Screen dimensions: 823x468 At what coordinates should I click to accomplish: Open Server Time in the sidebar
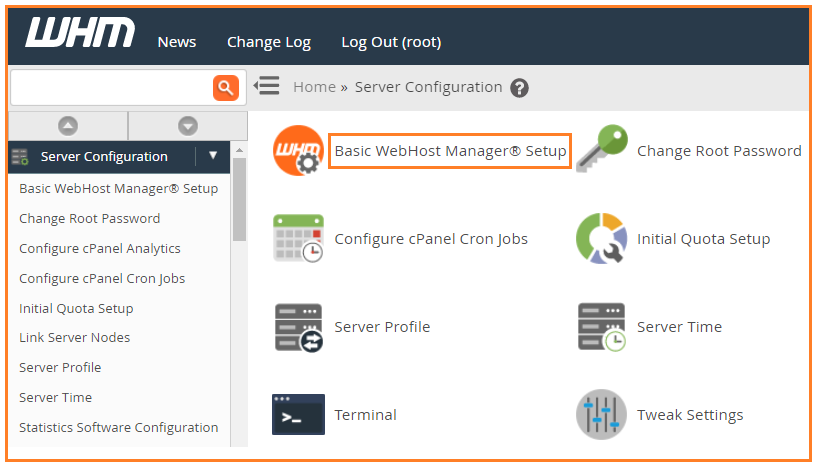coord(55,397)
